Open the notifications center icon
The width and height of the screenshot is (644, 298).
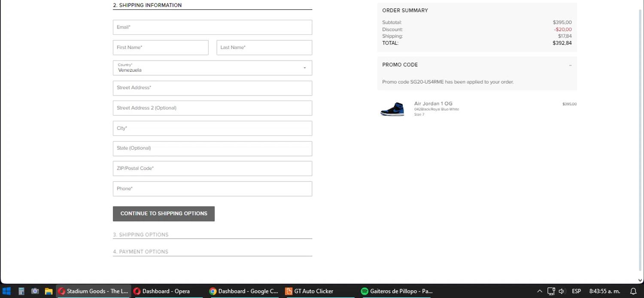(633, 291)
